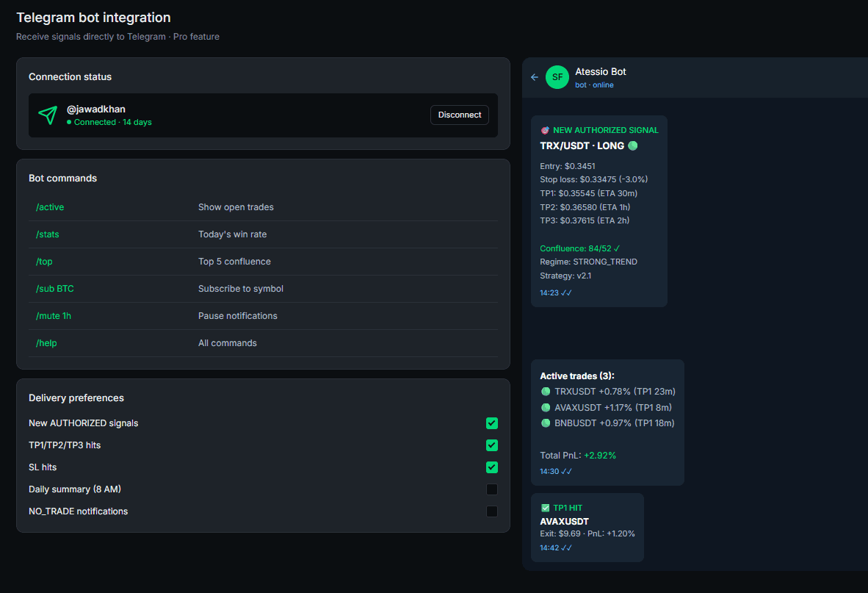Click the /active bot command
The height and width of the screenshot is (593, 868).
50,207
